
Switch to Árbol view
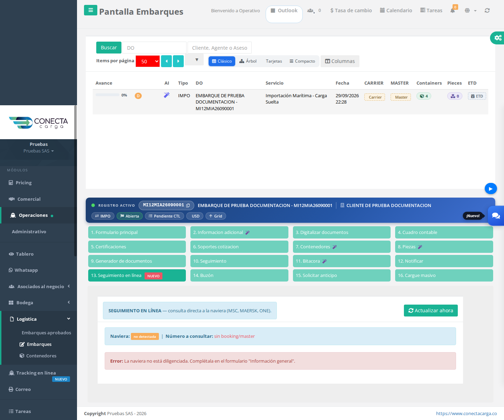point(248,61)
